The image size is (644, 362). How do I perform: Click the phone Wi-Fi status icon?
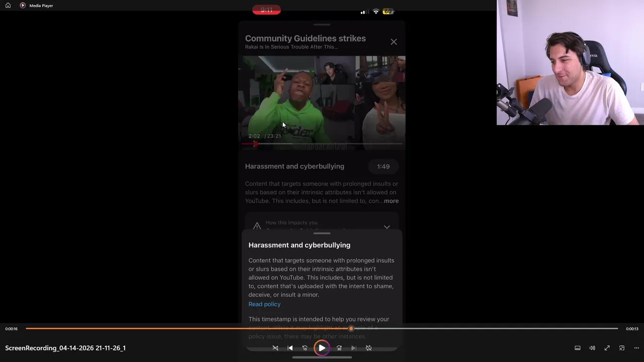pyautogui.click(x=376, y=12)
